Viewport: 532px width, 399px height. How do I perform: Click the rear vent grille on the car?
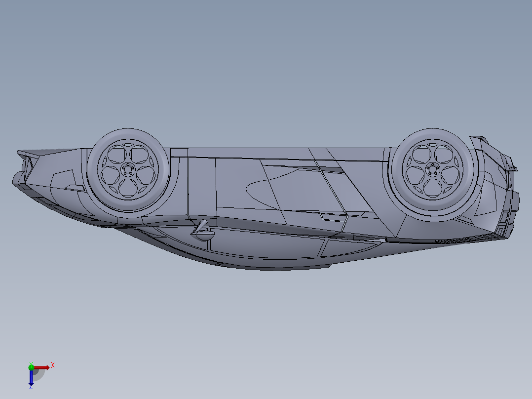(x=467, y=239)
